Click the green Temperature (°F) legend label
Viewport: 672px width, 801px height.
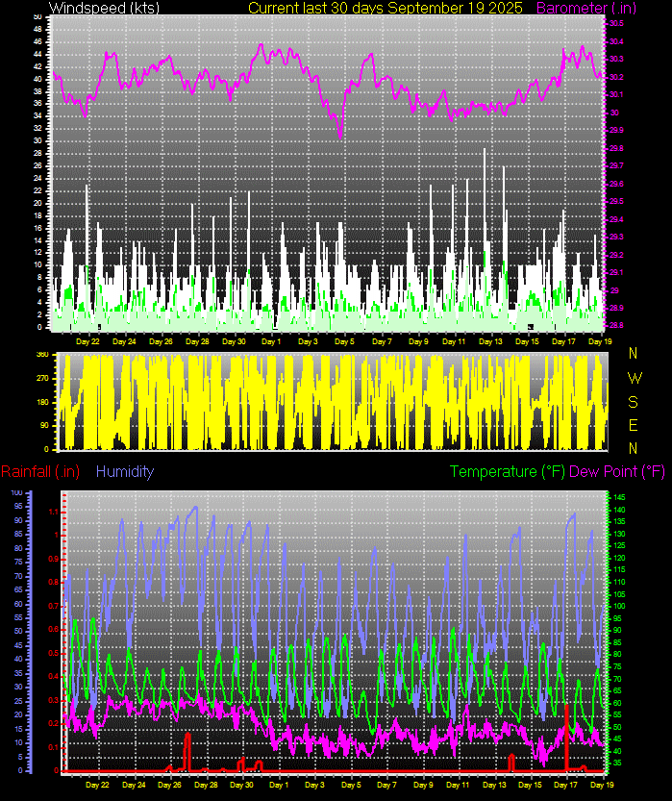[508, 471]
